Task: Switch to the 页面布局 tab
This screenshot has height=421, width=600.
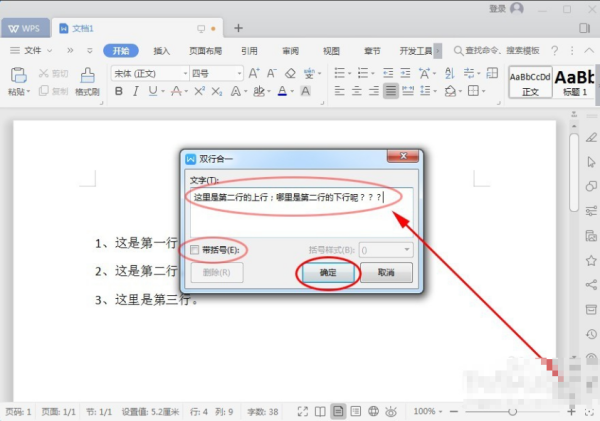Action: click(x=205, y=51)
